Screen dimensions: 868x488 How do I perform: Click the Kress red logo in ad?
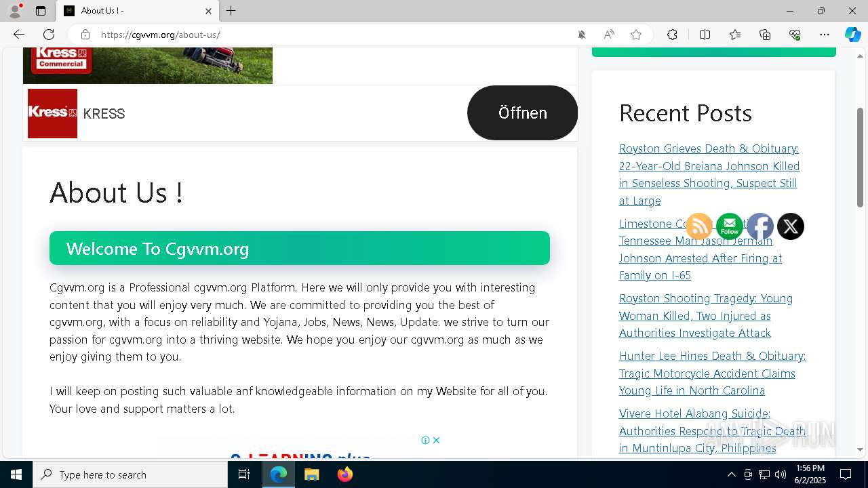[52, 113]
